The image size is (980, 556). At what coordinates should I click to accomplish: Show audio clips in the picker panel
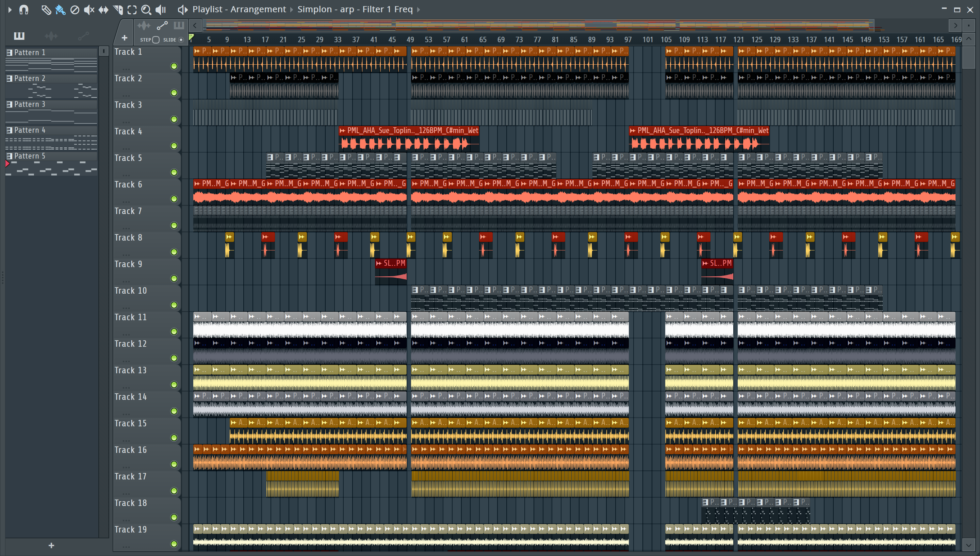(51, 36)
